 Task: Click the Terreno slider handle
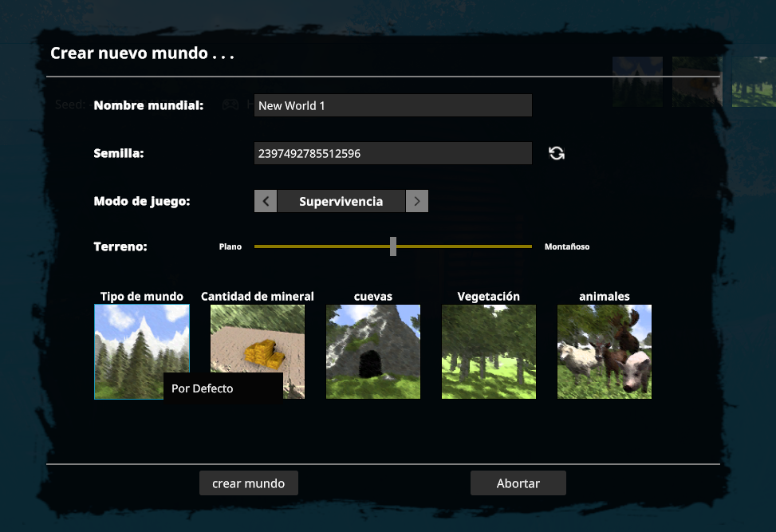click(393, 246)
